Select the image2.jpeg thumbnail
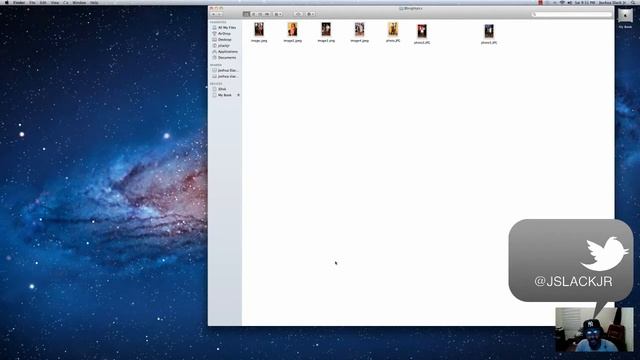 293,29
